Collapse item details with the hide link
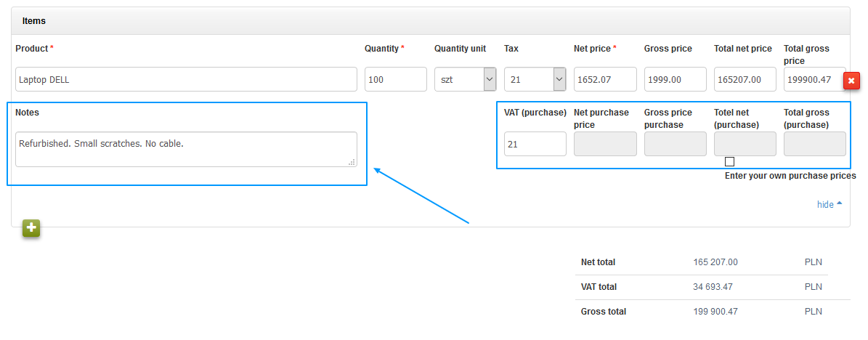Viewport: 868px width, 340px height. pos(830,204)
